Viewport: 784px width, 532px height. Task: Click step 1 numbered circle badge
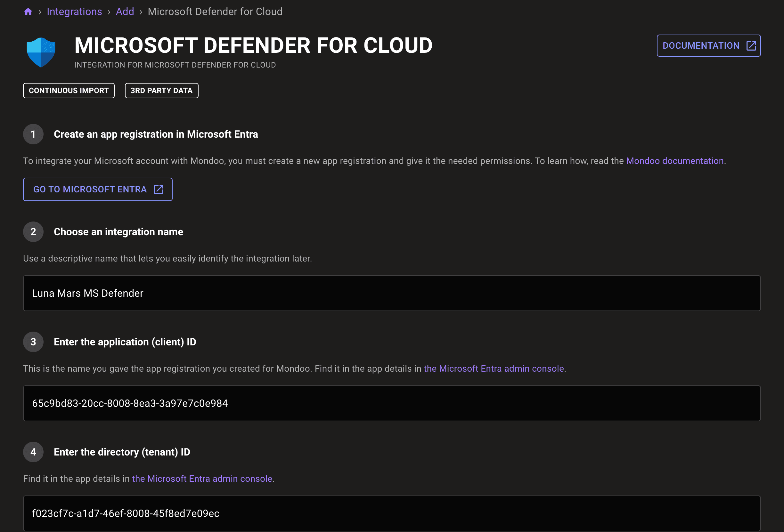[x=33, y=134]
